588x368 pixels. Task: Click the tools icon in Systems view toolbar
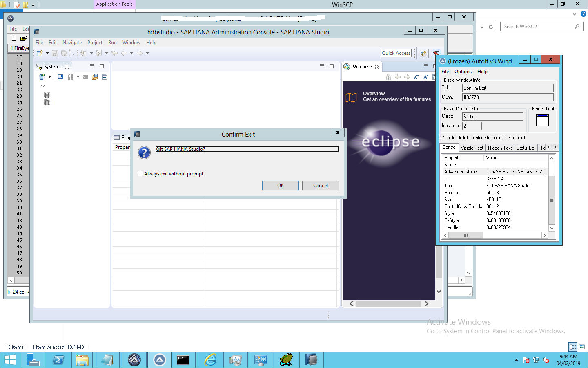[x=70, y=77]
